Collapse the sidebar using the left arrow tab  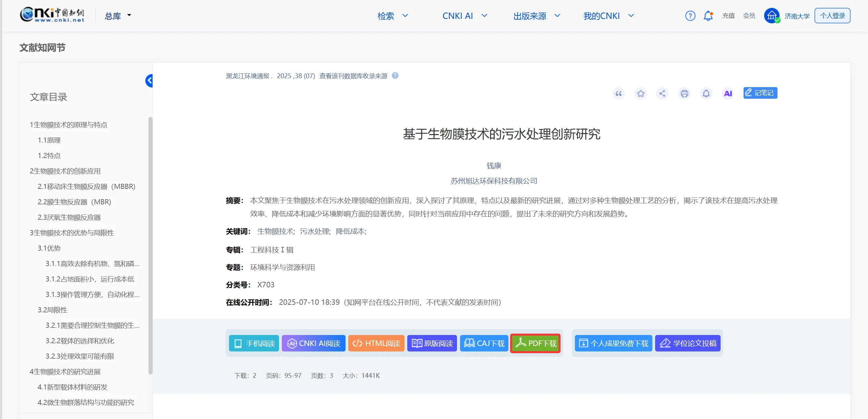[x=149, y=81]
